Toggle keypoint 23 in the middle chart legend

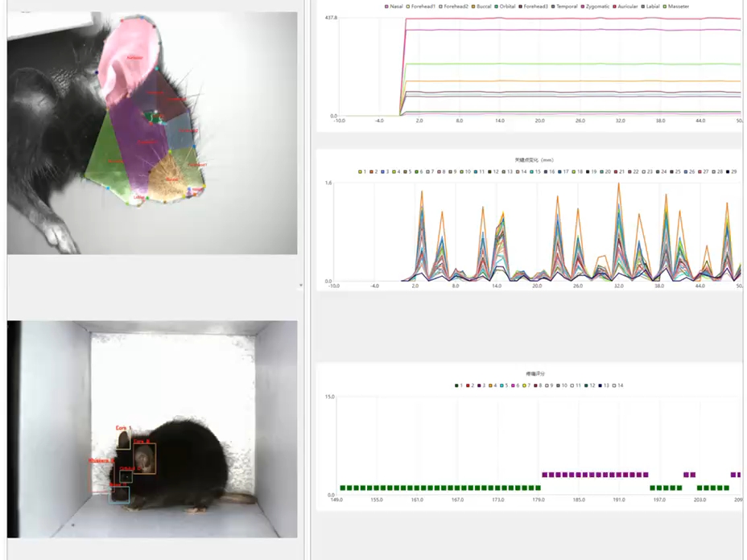coord(647,171)
